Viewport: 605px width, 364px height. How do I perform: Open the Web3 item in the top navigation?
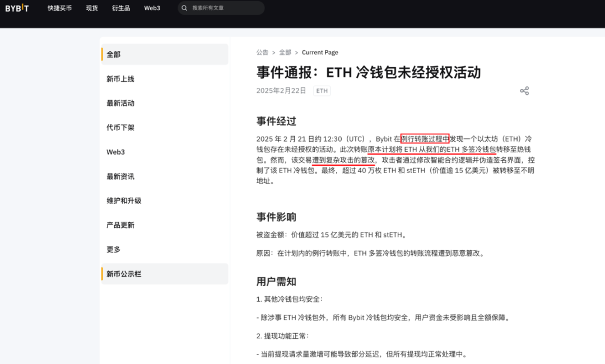coord(152,8)
